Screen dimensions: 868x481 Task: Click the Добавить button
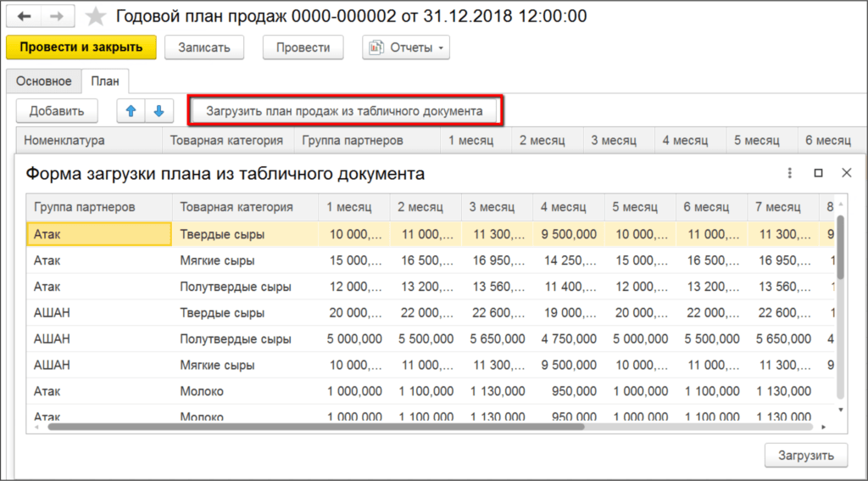(57, 111)
